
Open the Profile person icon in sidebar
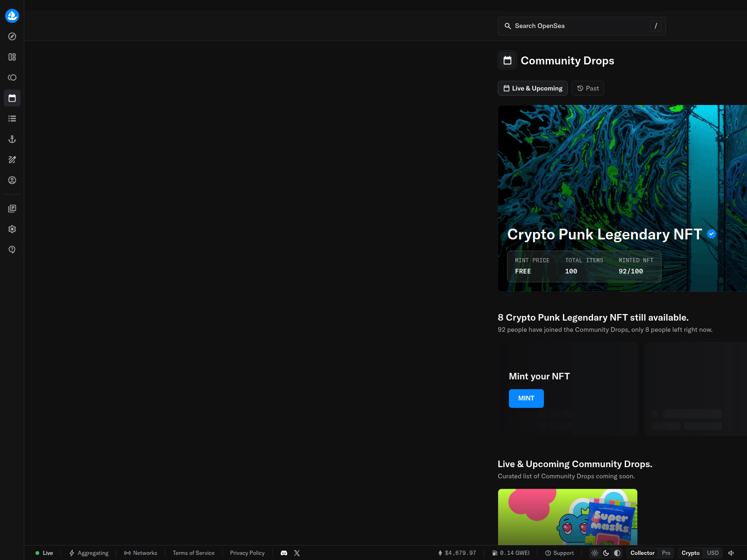tap(12, 180)
